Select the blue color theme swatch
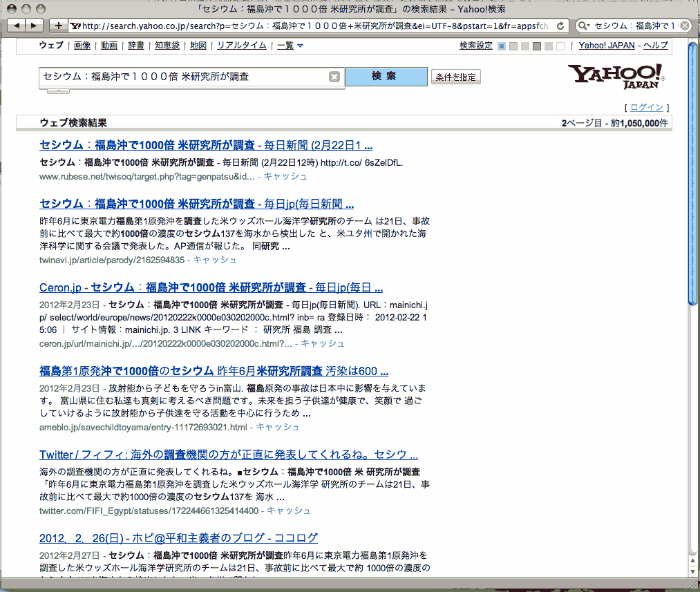700x592 pixels. pos(502,46)
